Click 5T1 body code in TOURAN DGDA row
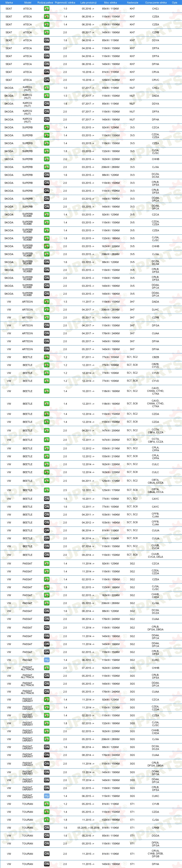The width and height of the screenshot is (182, 868). (132, 835)
